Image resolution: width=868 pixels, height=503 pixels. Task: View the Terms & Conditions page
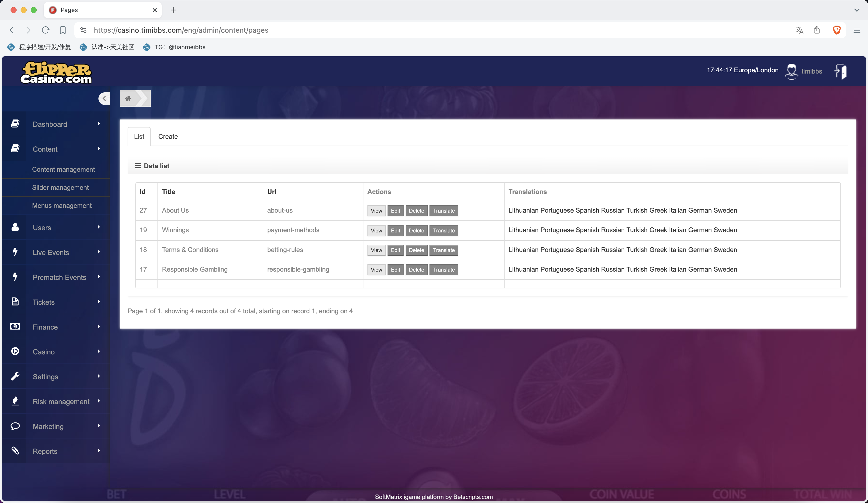click(x=376, y=250)
